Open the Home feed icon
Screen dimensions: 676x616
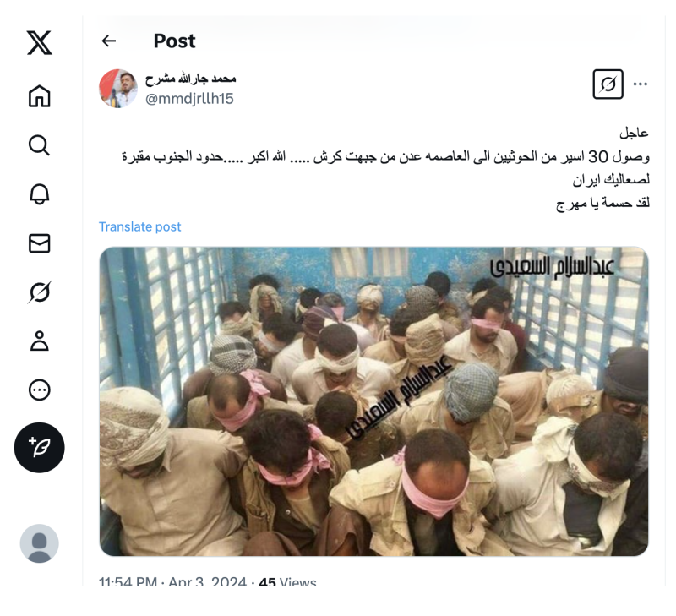(39, 95)
